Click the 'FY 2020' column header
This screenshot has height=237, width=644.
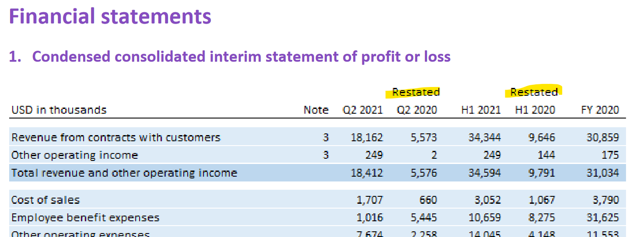(x=599, y=110)
